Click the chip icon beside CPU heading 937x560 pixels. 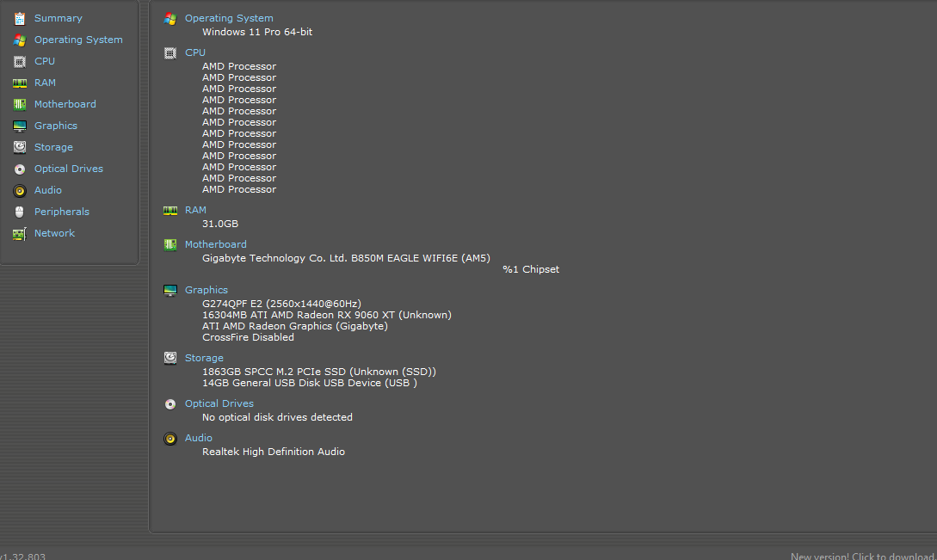tap(170, 53)
